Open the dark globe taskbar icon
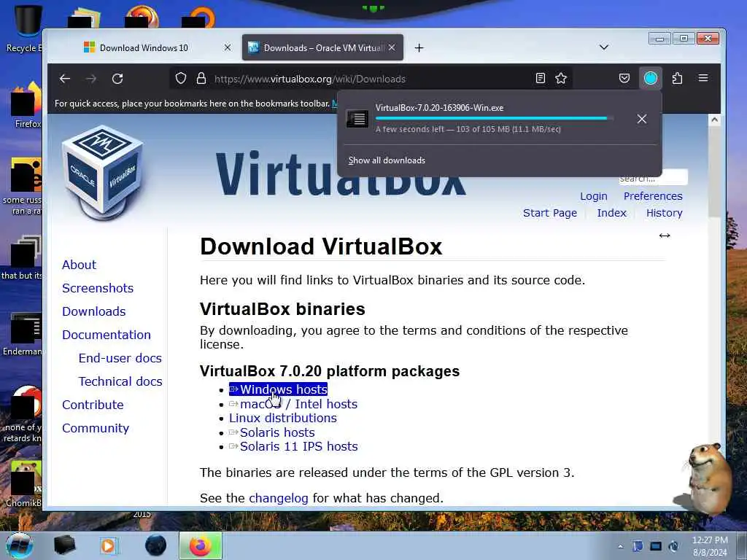This screenshot has height=560, width=747. (156, 545)
